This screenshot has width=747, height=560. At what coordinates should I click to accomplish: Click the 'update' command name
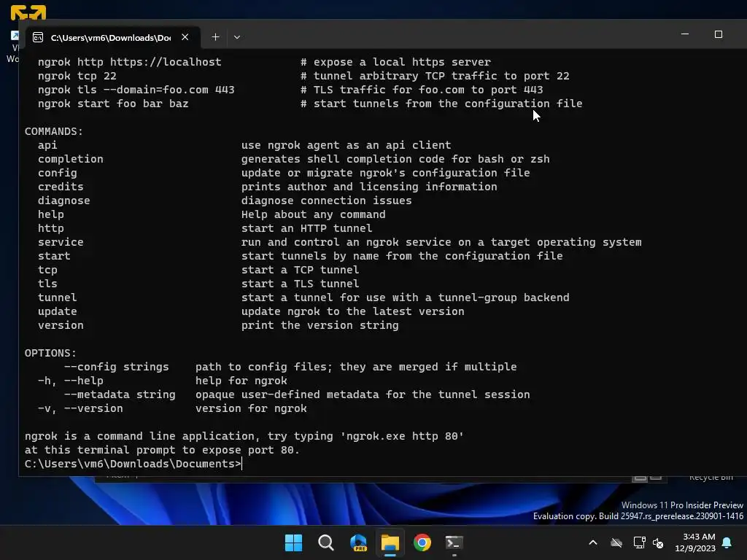coord(57,311)
